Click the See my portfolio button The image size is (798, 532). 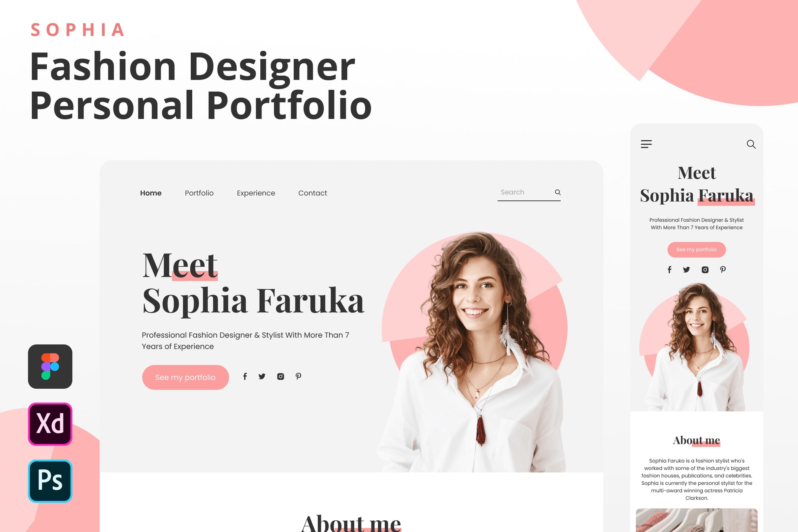coord(185,377)
